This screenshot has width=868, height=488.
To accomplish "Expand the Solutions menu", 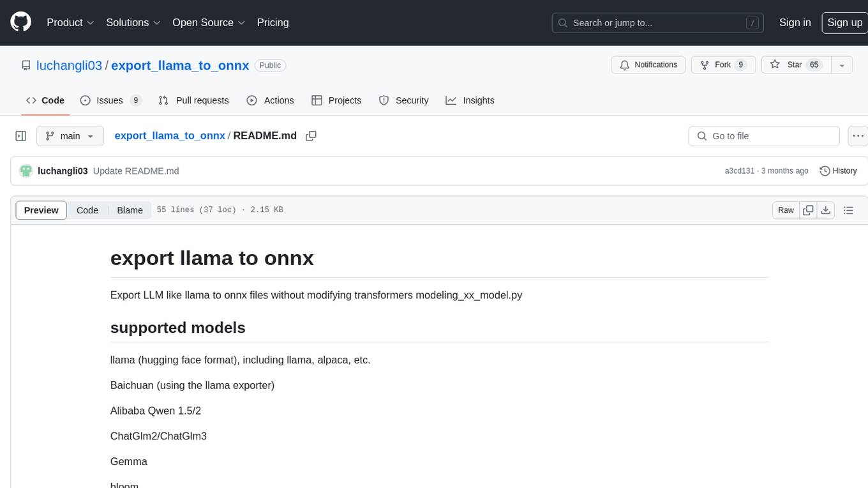I will coord(133,22).
